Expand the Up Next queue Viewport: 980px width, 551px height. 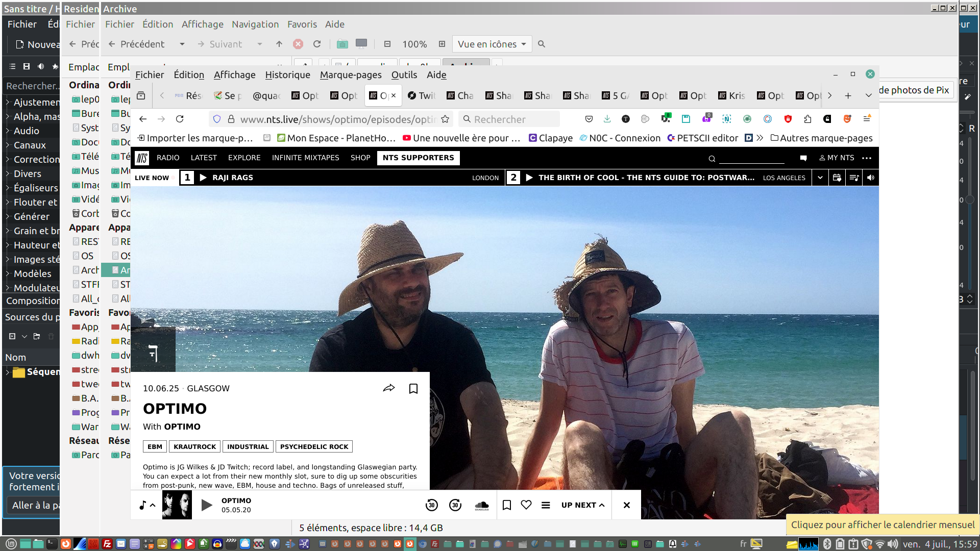point(583,505)
